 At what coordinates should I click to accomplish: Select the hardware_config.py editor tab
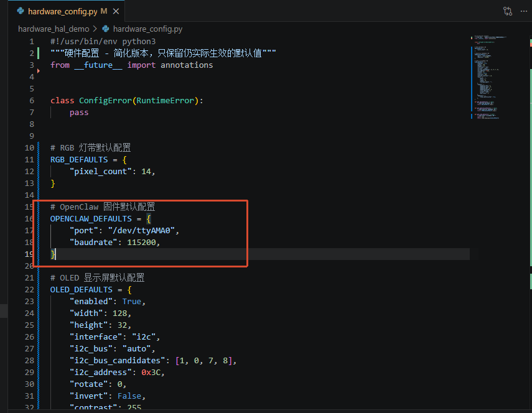click(67, 11)
